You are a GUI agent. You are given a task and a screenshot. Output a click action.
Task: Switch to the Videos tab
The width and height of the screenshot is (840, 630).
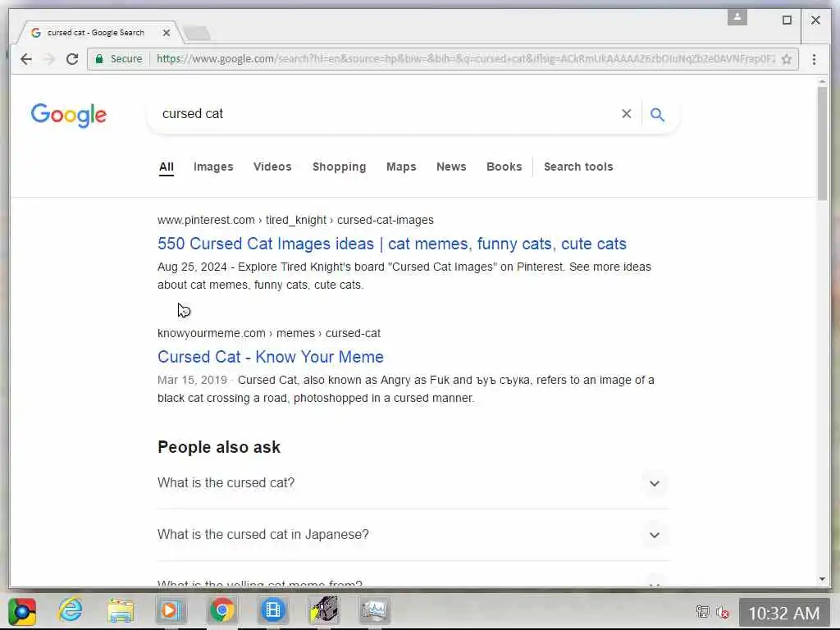pos(272,167)
